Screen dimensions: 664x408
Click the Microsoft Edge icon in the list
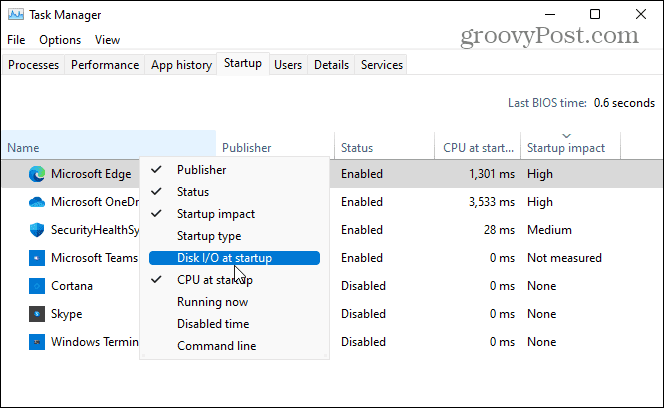point(37,174)
